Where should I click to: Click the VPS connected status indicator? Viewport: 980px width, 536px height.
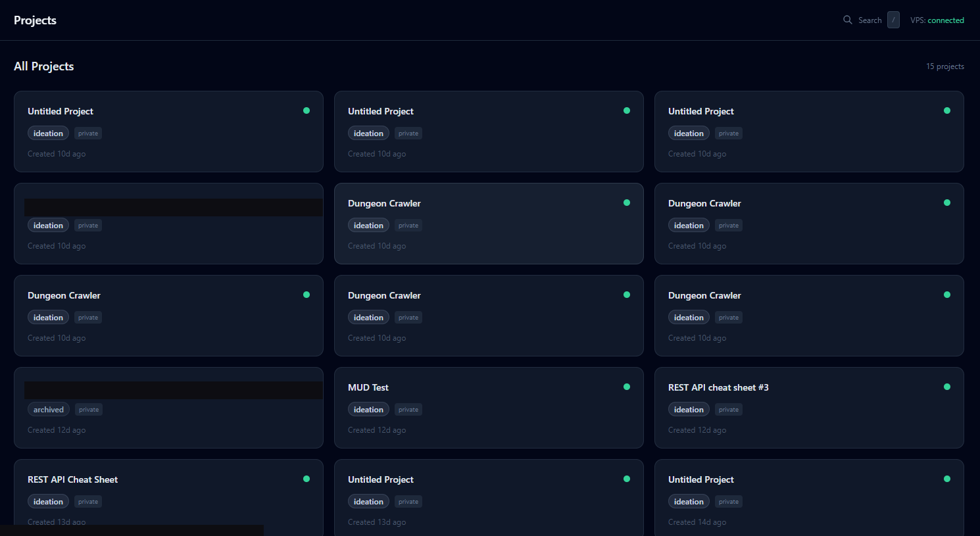click(937, 20)
